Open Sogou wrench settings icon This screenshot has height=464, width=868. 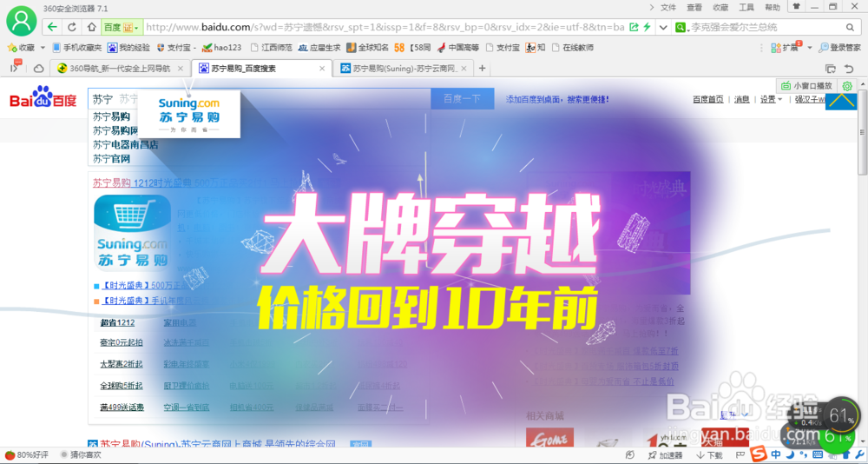tap(858, 455)
